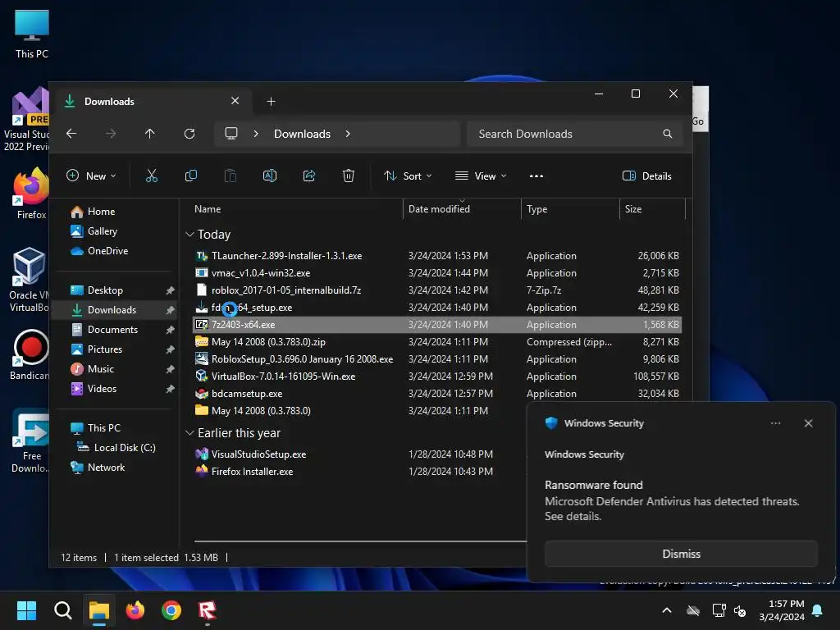840x630 pixels.
Task: Collapse the Today group
Action: point(189,234)
